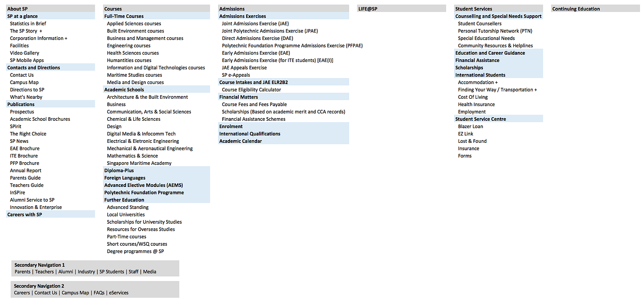Click 'Annual Report' entry
644x305 pixels.
click(x=26, y=170)
